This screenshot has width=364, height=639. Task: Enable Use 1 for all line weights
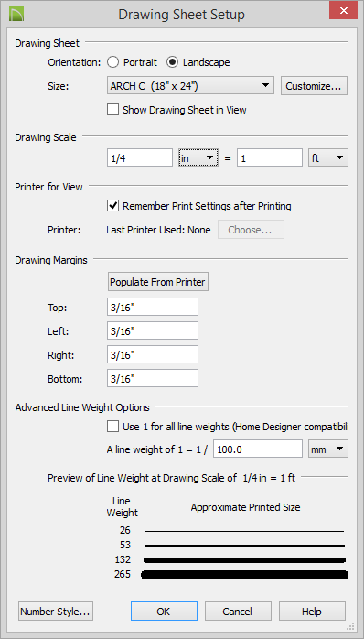pos(112,427)
